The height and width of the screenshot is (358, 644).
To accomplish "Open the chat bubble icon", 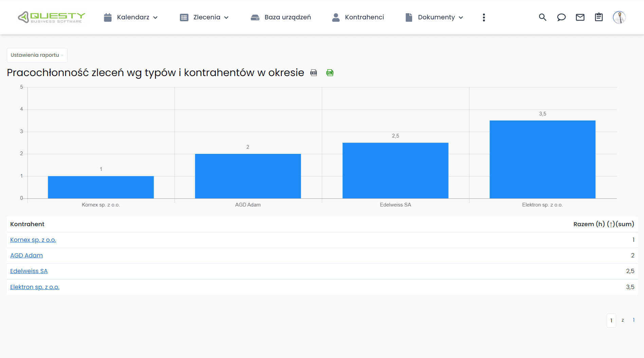I will tap(561, 17).
